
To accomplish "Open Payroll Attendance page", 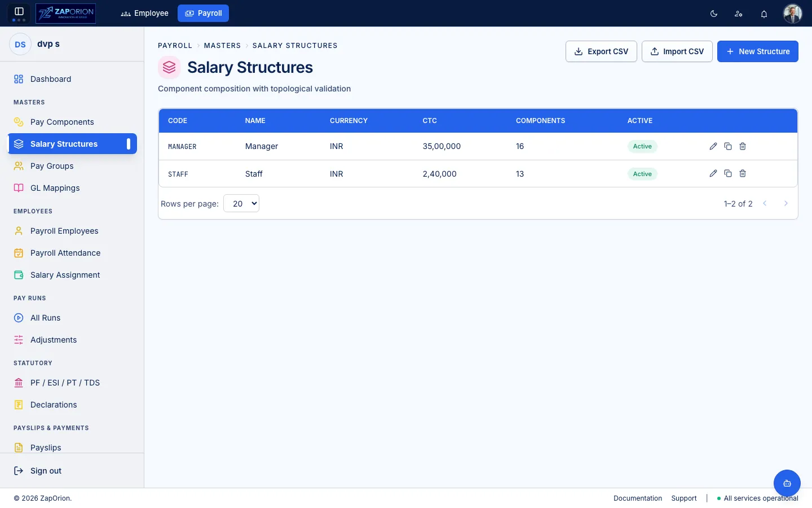I will click(x=72, y=253).
